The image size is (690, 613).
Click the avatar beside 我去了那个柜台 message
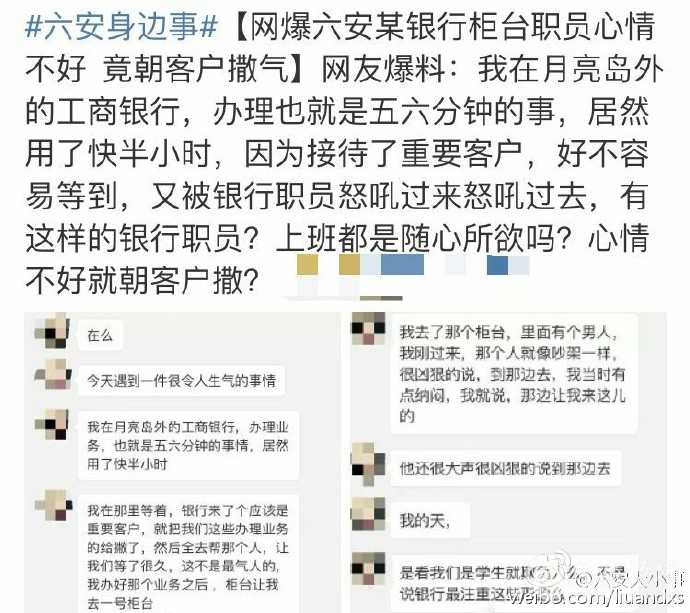pyautogui.click(x=368, y=328)
